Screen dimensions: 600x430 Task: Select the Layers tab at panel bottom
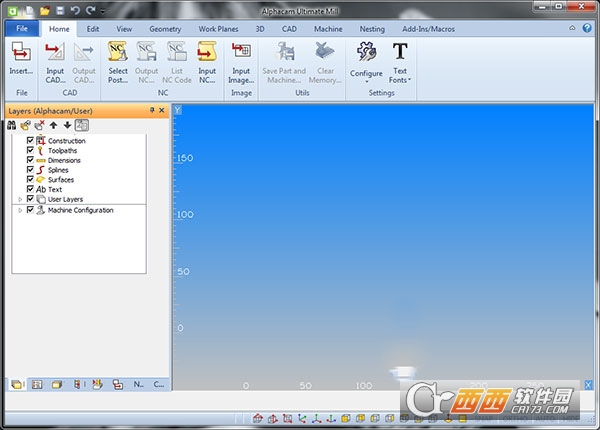pos(16,384)
